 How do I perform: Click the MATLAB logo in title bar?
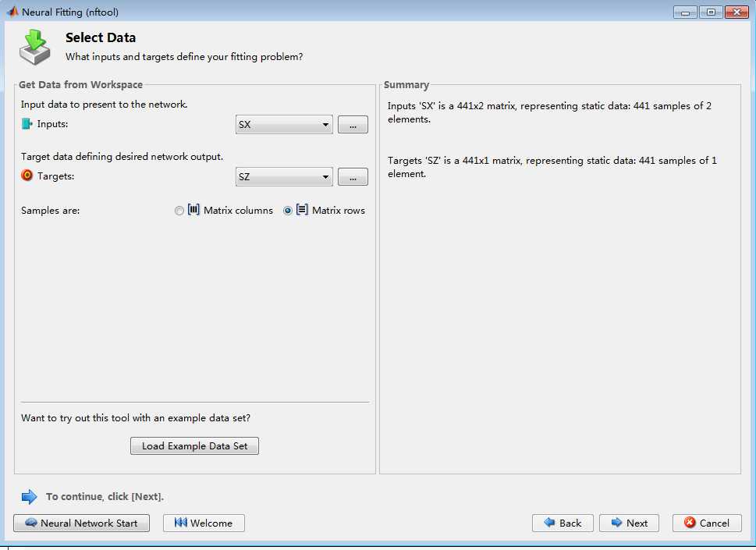point(12,12)
